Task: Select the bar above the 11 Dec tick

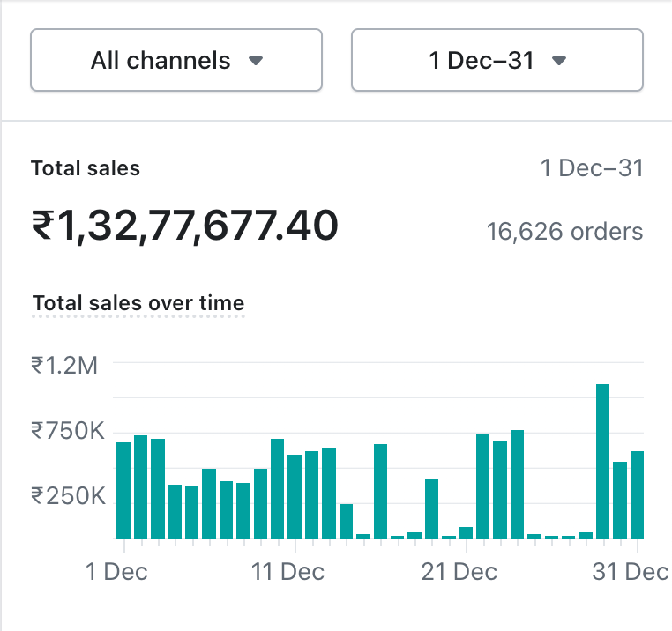Action: [295, 496]
